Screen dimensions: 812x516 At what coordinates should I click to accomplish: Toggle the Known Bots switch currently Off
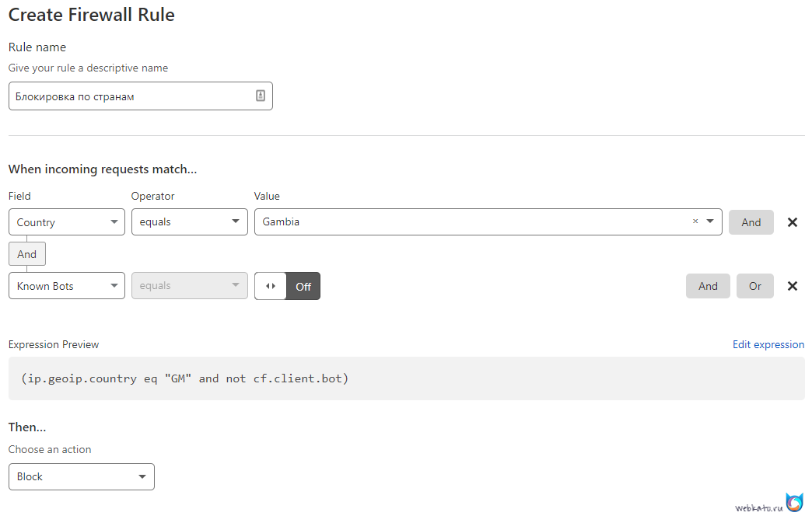[x=303, y=286]
